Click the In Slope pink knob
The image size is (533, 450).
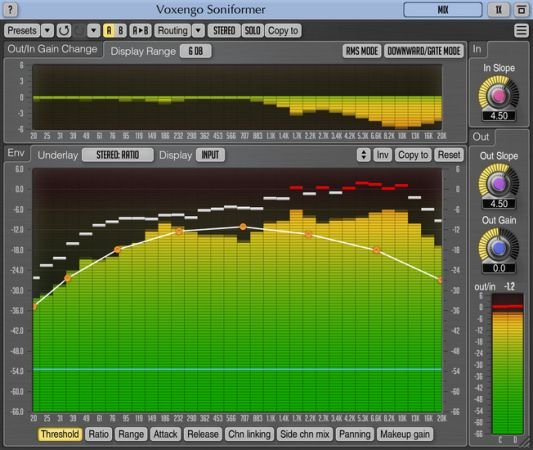tap(499, 96)
